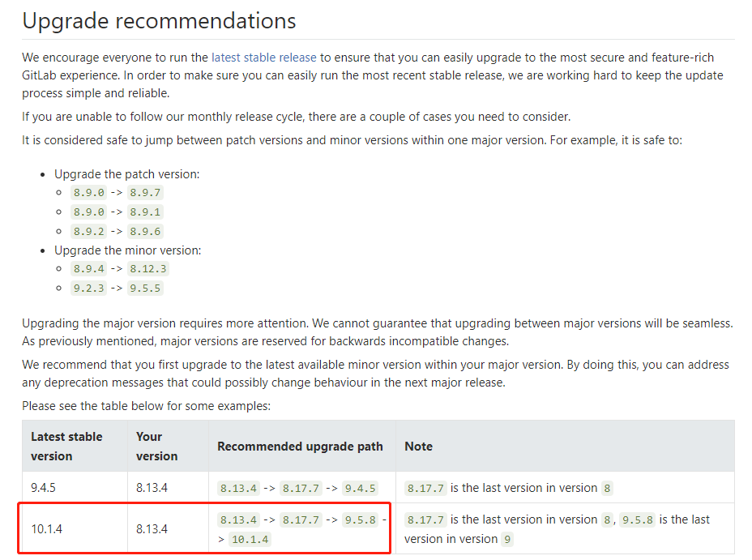Image resolution: width=752 pixels, height=560 pixels.
Task: Click the 9.2.3 version code
Action: click(x=88, y=289)
